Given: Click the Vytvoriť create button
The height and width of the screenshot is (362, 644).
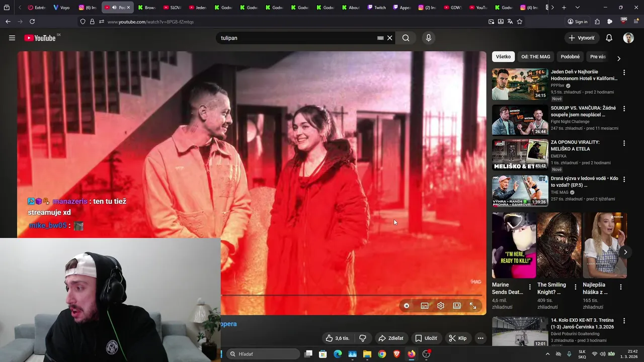Looking at the screenshot, I should (582, 38).
